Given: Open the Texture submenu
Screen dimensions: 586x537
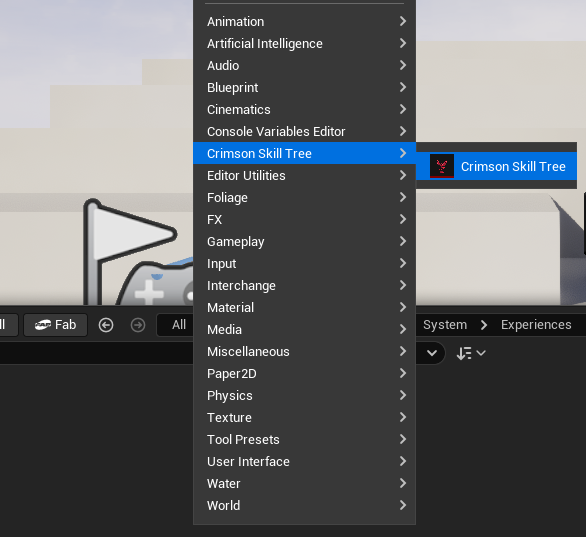Looking at the screenshot, I should pyautogui.click(x=304, y=418).
